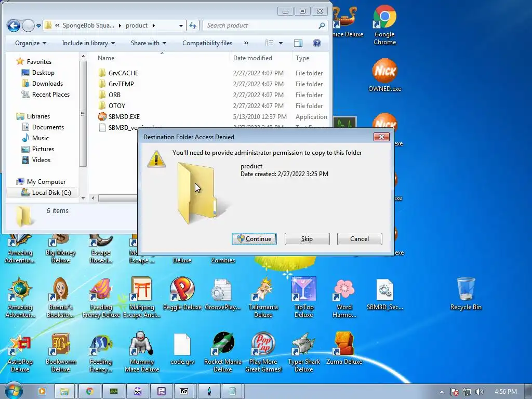The image size is (532, 399).
Task: Show more toolbar commands chevron
Action: (246, 43)
